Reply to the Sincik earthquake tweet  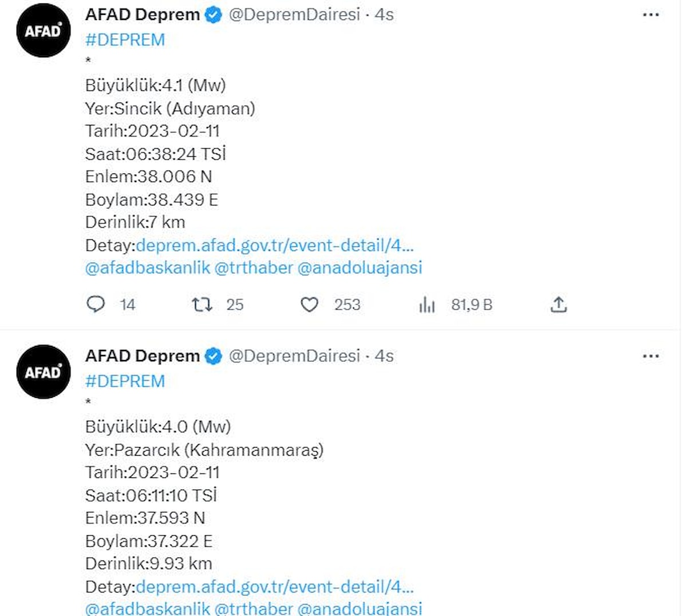96,304
